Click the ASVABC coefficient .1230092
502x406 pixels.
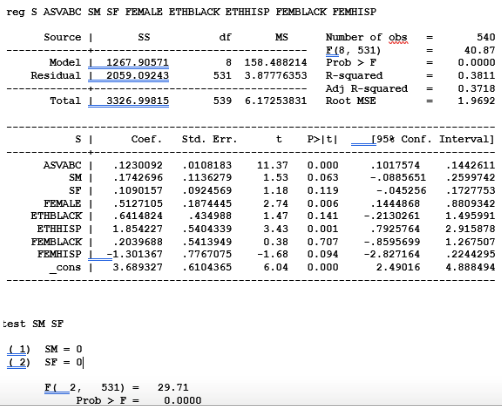point(138,165)
